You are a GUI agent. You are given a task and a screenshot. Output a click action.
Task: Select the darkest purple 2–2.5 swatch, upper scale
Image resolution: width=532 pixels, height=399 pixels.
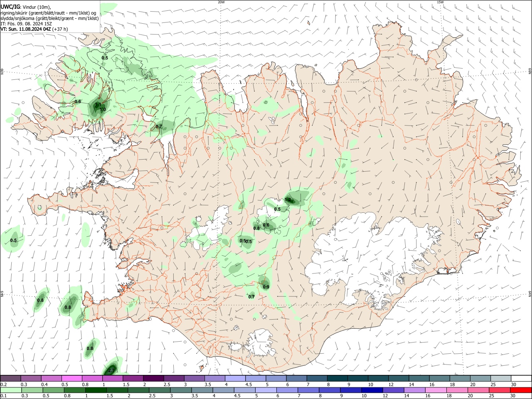(x=153, y=378)
